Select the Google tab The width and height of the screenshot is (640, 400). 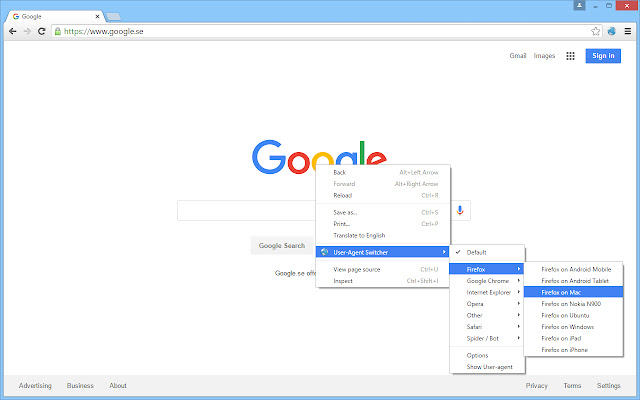(x=55, y=17)
